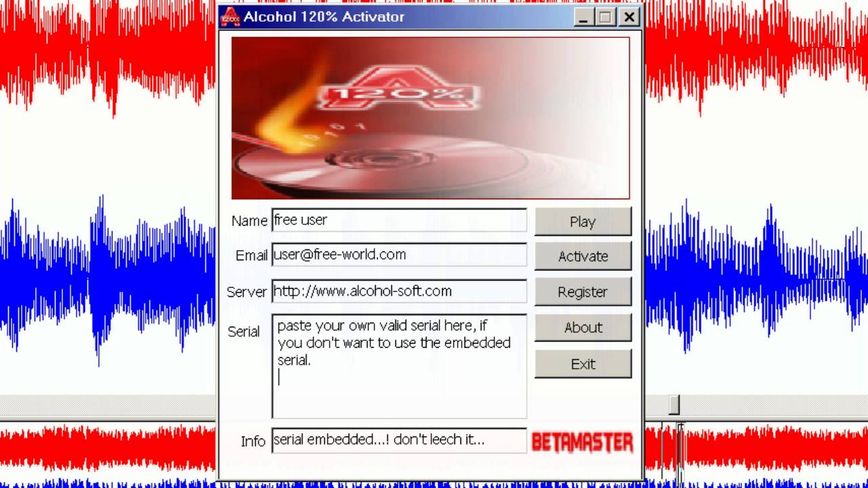Focus the Name input field

399,220
